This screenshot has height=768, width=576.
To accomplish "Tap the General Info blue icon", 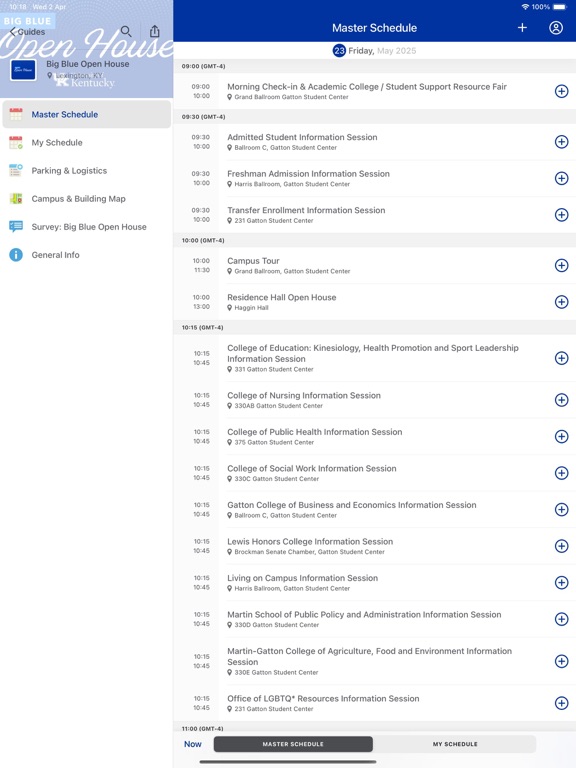I will [x=16, y=255].
